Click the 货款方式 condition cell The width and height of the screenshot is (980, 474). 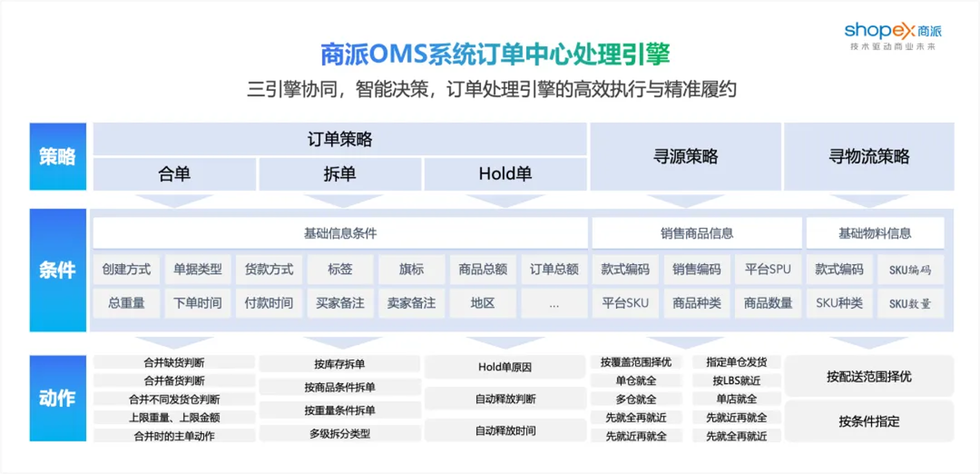click(x=269, y=269)
